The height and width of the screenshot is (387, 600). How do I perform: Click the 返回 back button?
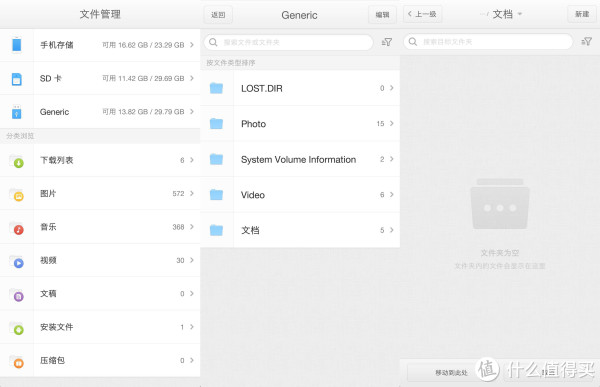(x=218, y=15)
